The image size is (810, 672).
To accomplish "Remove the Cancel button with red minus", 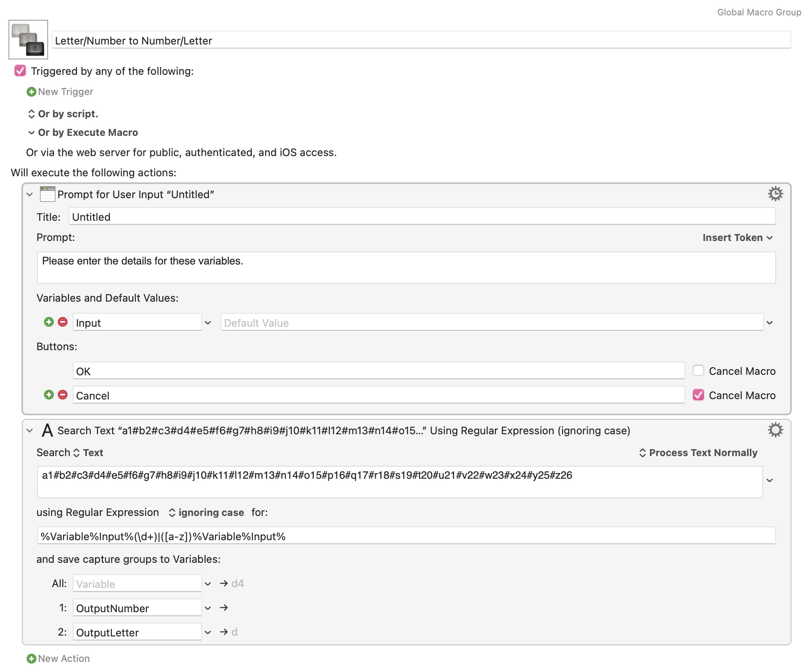I will tap(63, 395).
